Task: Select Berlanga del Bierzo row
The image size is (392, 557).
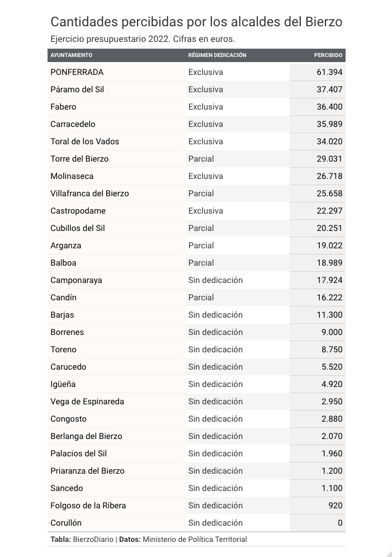Action: [x=196, y=436]
